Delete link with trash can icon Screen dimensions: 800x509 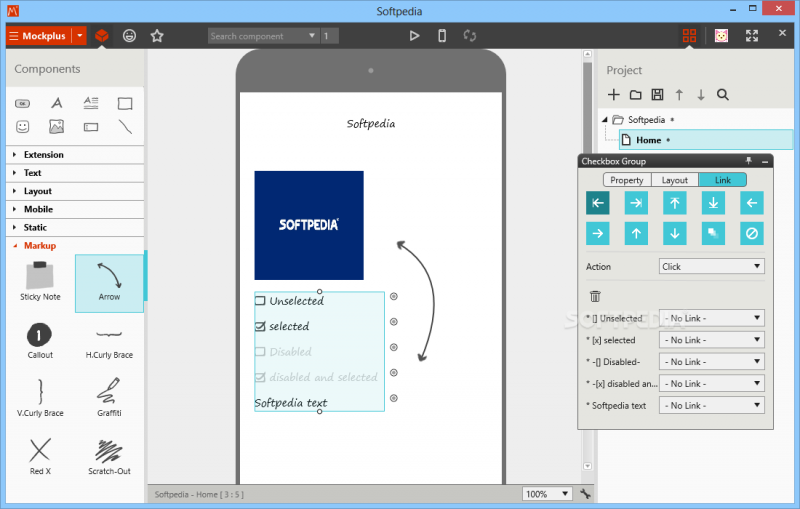pyautogui.click(x=595, y=296)
